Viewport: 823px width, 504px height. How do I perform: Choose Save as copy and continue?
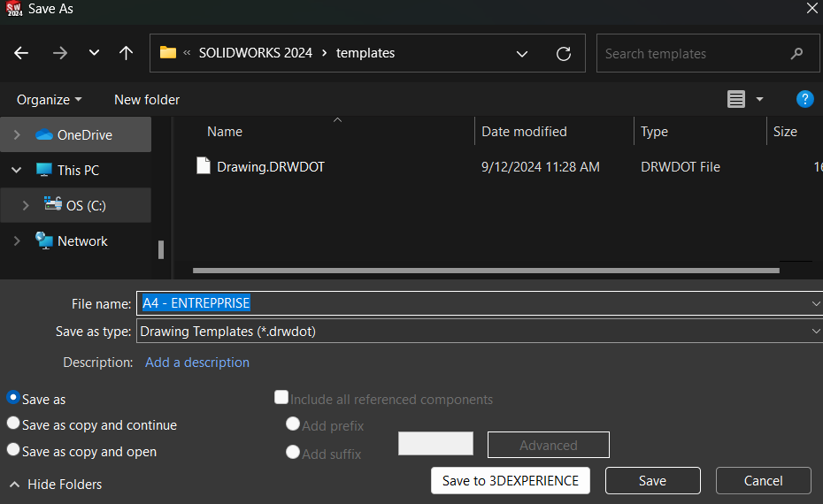(x=13, y=424)
